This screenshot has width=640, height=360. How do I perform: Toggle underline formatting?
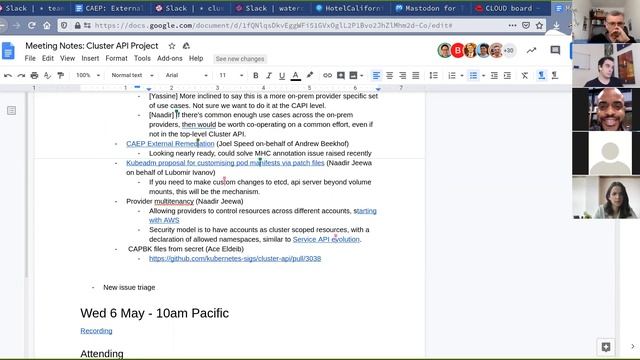[282, 76]
